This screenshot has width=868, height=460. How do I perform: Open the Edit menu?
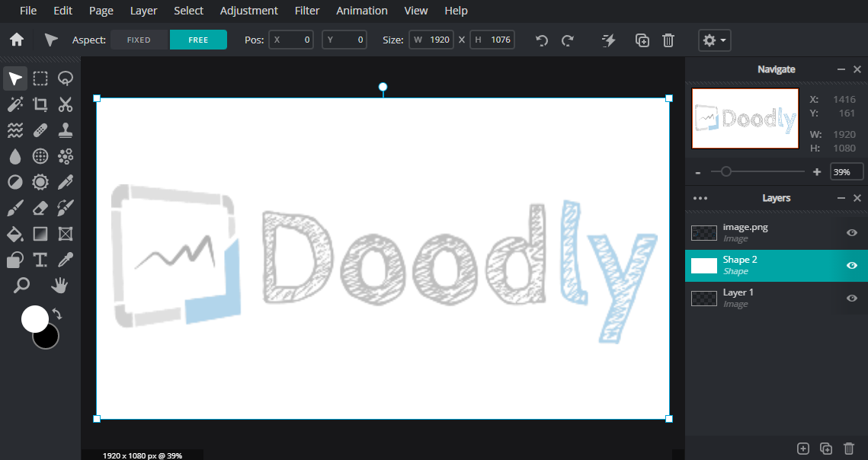click(62, 11)
